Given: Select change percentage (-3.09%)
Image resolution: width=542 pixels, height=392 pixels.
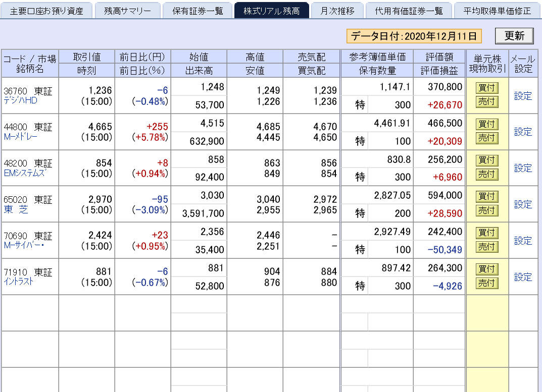Looking at the screenshot, I should tap(150, 210).
